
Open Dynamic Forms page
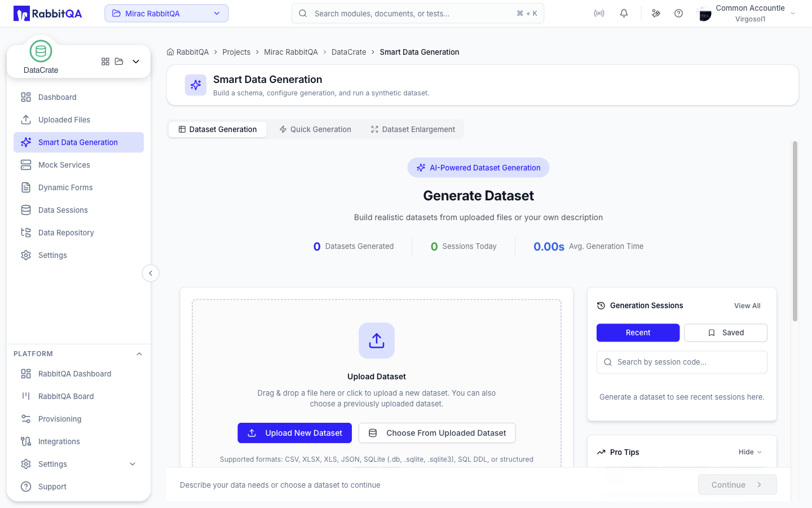pos(78,187)
